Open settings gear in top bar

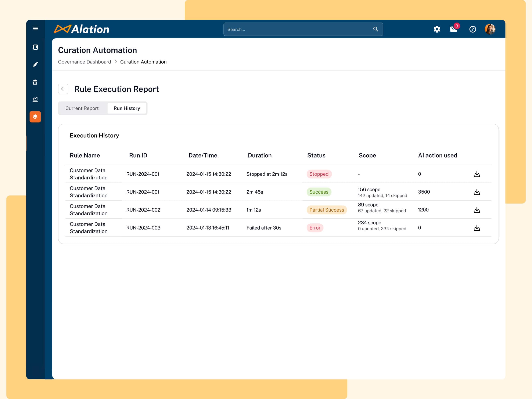point(437,29)
